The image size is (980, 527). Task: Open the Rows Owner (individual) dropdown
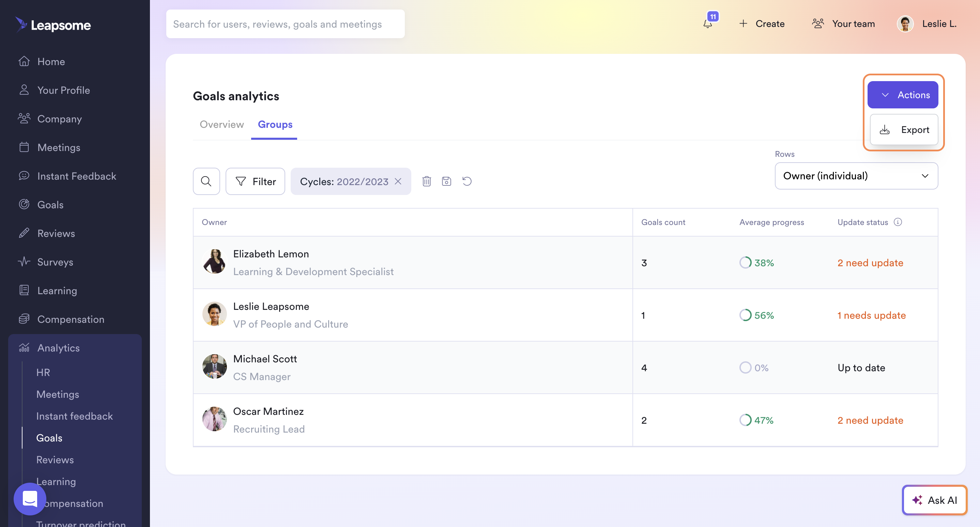(x=856, y=176)
